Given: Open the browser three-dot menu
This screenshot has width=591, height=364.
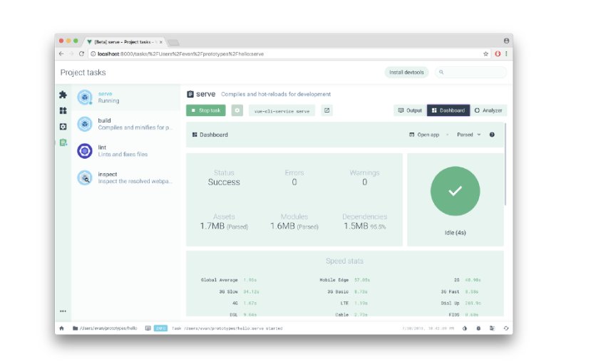Looking at the screenshot, I should click(x=506, y=54).
